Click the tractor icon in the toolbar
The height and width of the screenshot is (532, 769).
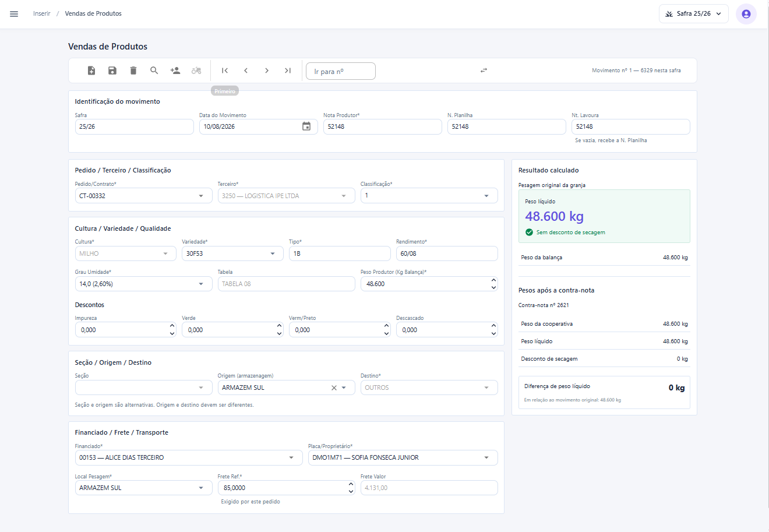tap(196, 71)
